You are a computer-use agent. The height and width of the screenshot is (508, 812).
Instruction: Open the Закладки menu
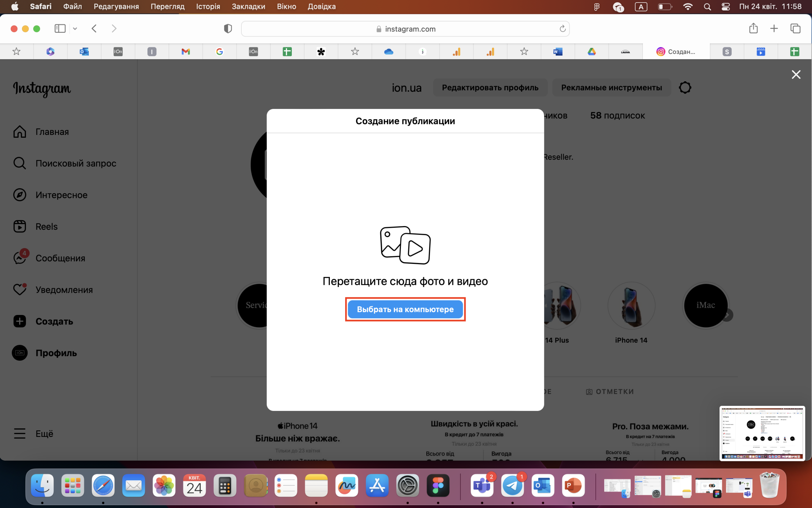(x=248, y=6)
